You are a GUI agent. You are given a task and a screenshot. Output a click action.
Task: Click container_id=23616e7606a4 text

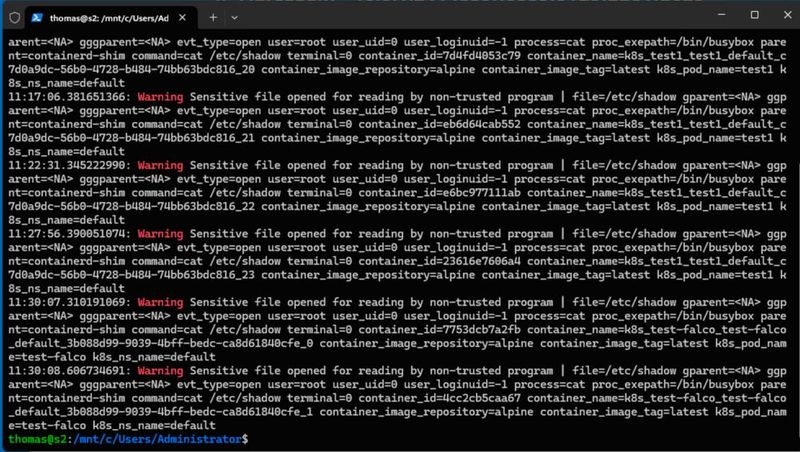(x=440, y=261)
